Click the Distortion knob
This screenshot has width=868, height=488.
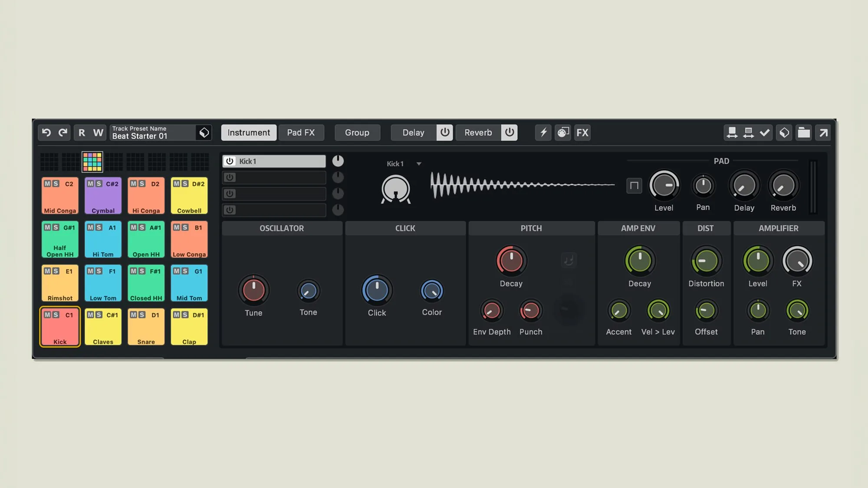[706, 261]
